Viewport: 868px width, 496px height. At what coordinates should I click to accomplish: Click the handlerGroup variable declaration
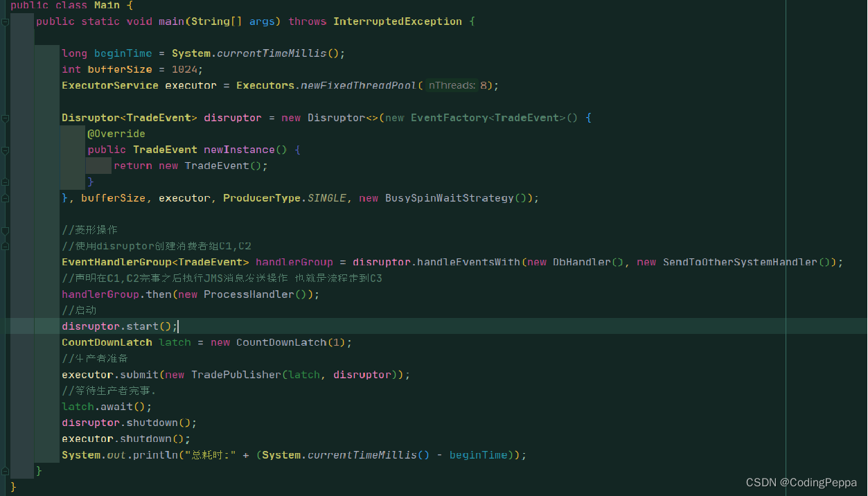point(294,262)
